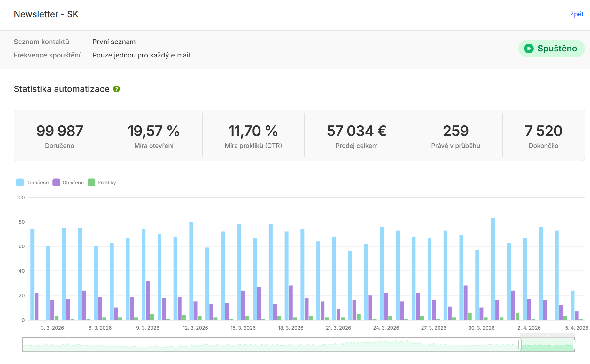Click the top grip of the zoom window

(547, 336)
